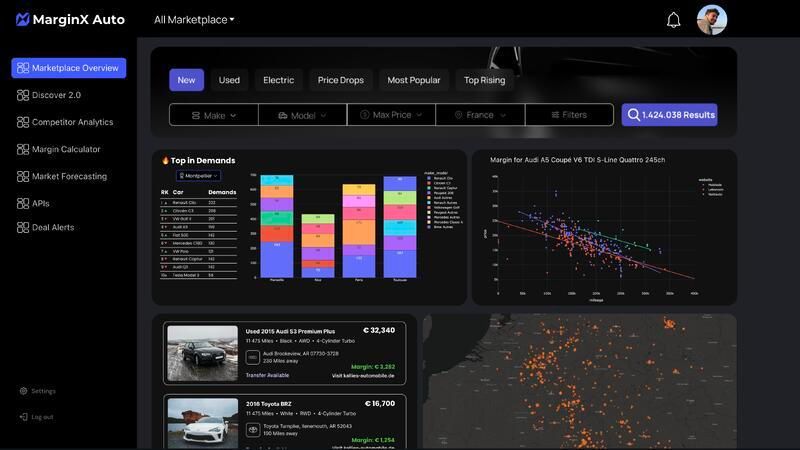This screenshot has height=450, width=800.
Task: Click the Margin Calculator sidebar icon
Action: point(23,149)
